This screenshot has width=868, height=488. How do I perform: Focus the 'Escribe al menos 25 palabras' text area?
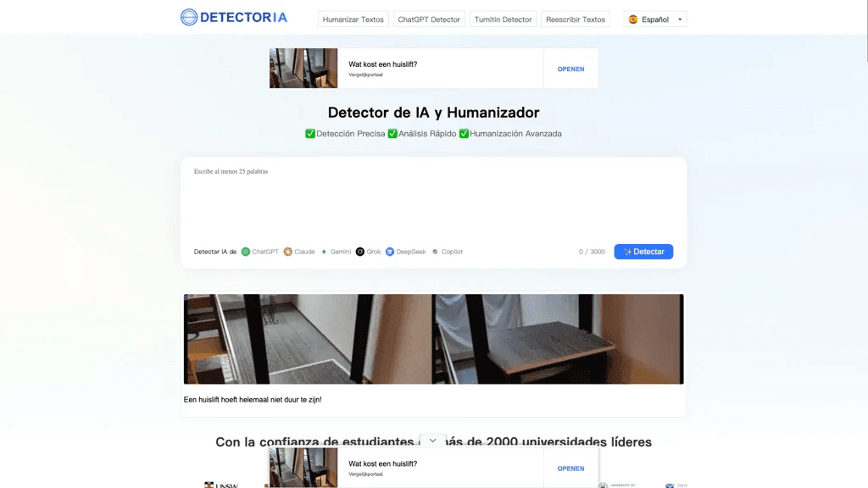[x=433, y=202]
